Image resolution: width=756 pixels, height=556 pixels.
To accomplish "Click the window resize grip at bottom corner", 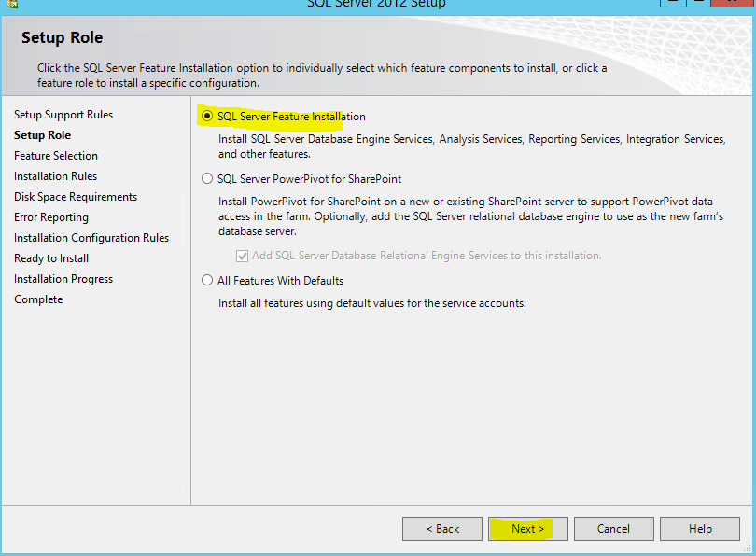I will point(748,548).
